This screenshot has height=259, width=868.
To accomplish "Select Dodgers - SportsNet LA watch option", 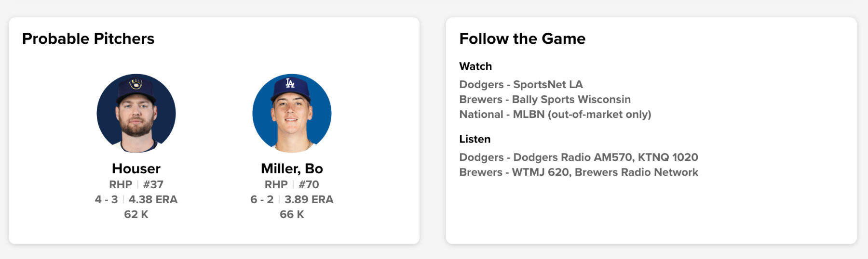I will [x=521, y=85].
